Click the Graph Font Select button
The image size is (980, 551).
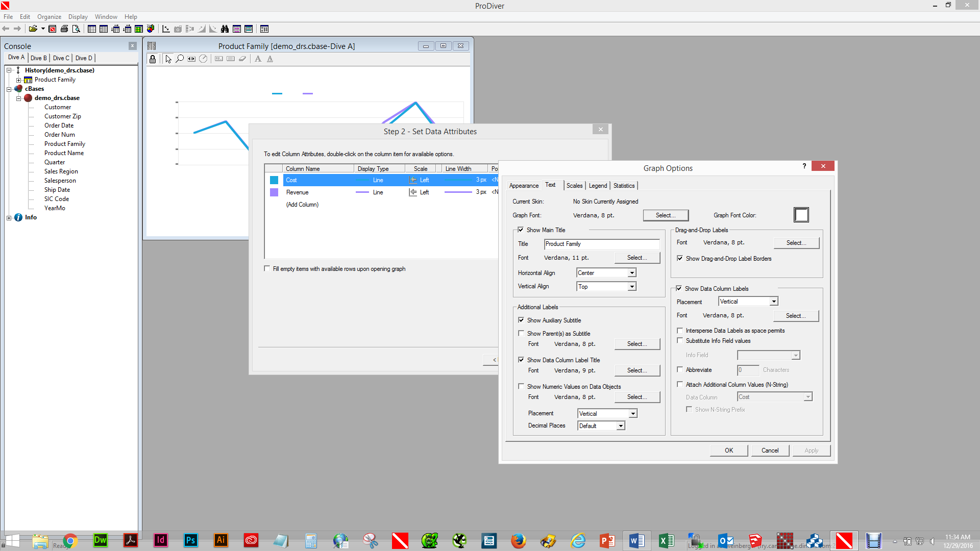pyautogui.click(x=665, y=215)
